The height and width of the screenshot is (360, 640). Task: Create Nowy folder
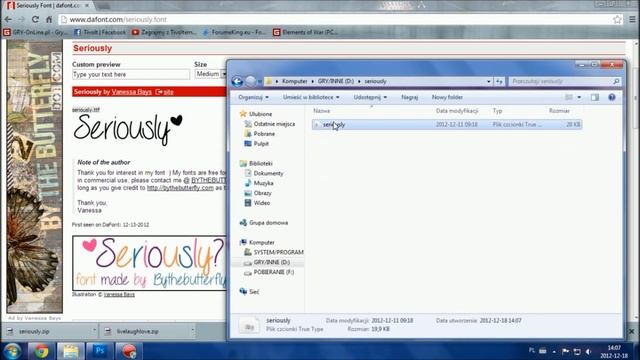(447, 97)
